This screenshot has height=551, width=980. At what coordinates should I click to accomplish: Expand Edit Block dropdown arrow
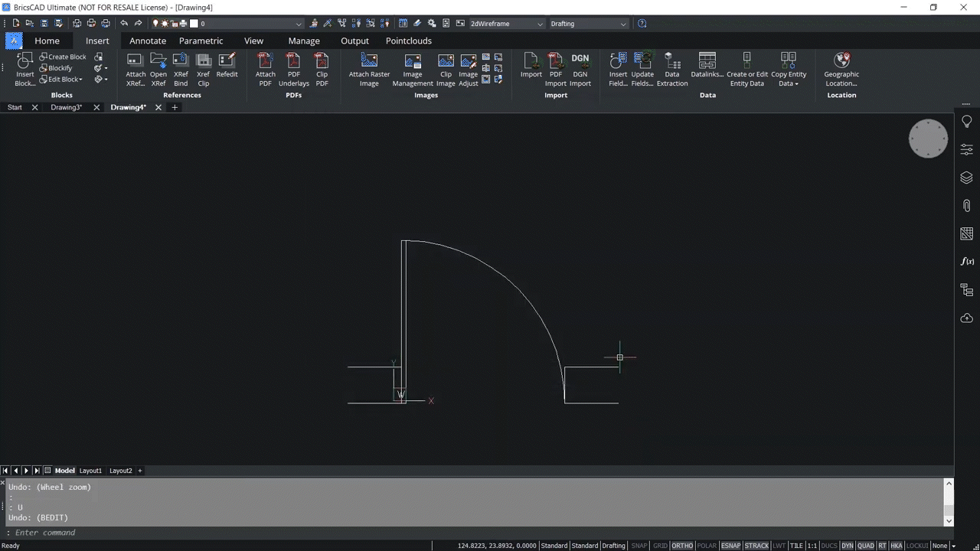pyautogui.click(x=80, y=80)
